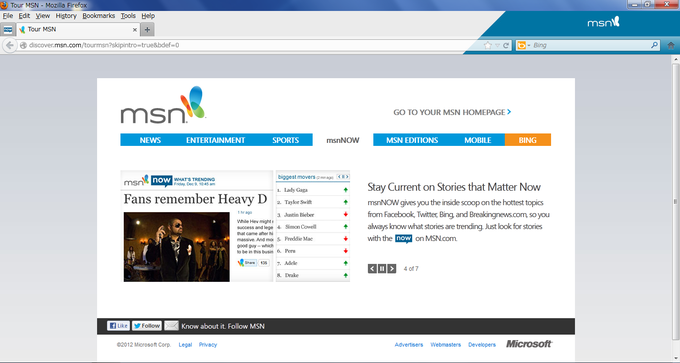This screenshot has height=363, width=680.
Task: Open the Legal footer link
Action: [185, 345]
